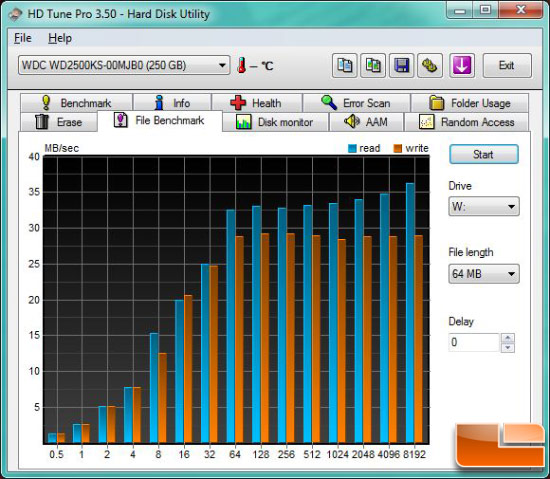Click the thermometer temperature indicator
Screen dimensions: 550x479
(x=241, y=65)
